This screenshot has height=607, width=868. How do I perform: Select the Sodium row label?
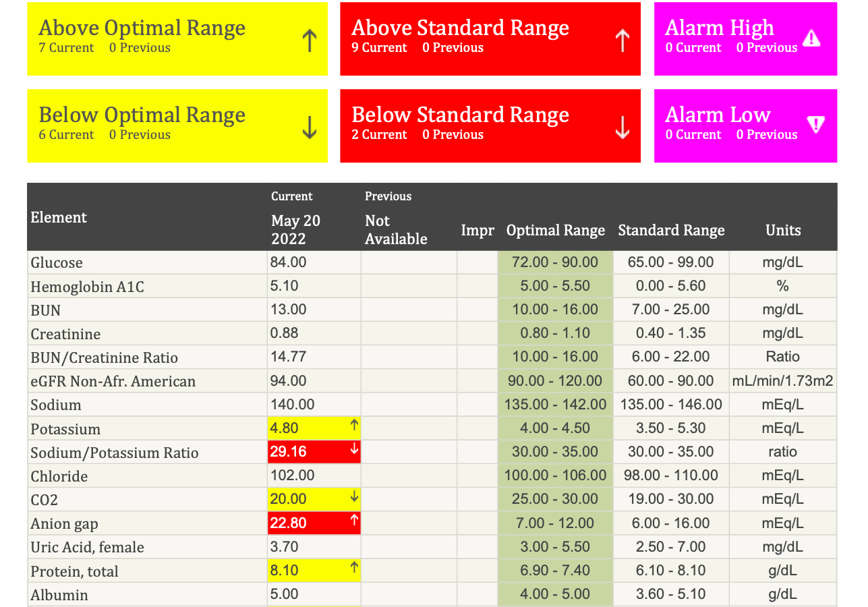pyautogui.click(x=56, y=405)
